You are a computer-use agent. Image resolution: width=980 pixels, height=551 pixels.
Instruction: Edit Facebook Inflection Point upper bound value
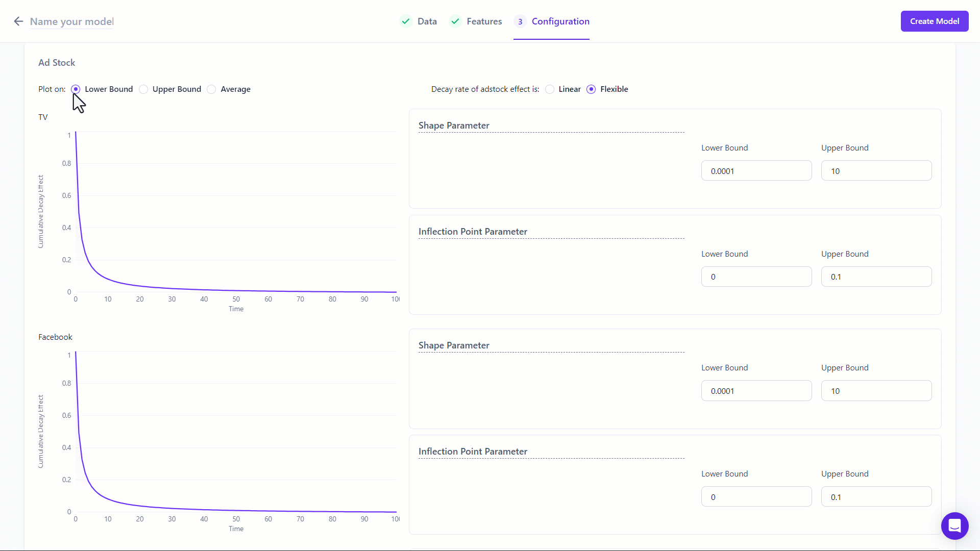[876, 496]
